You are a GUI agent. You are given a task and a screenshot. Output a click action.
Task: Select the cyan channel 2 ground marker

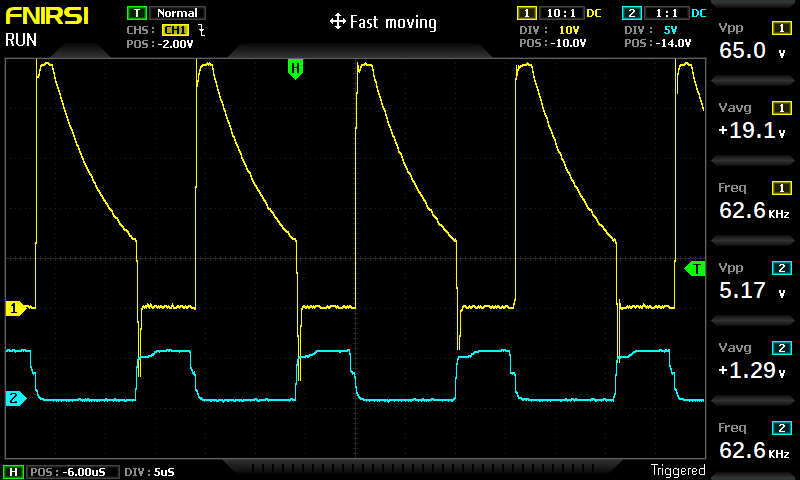coord(15,398)
